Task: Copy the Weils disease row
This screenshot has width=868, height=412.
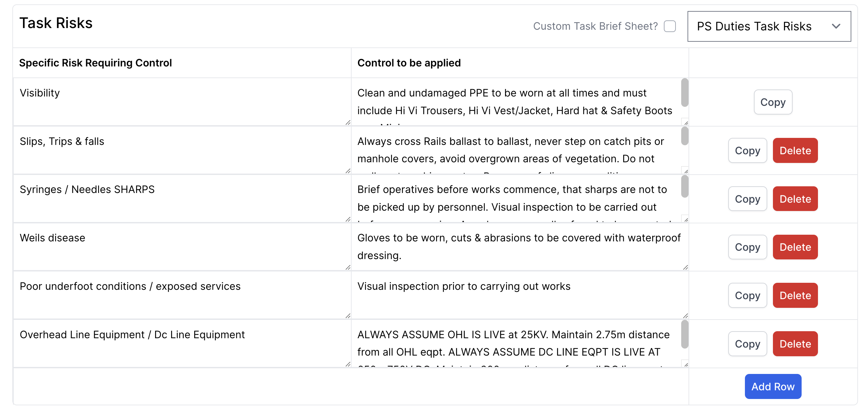Action: (747, 247)
